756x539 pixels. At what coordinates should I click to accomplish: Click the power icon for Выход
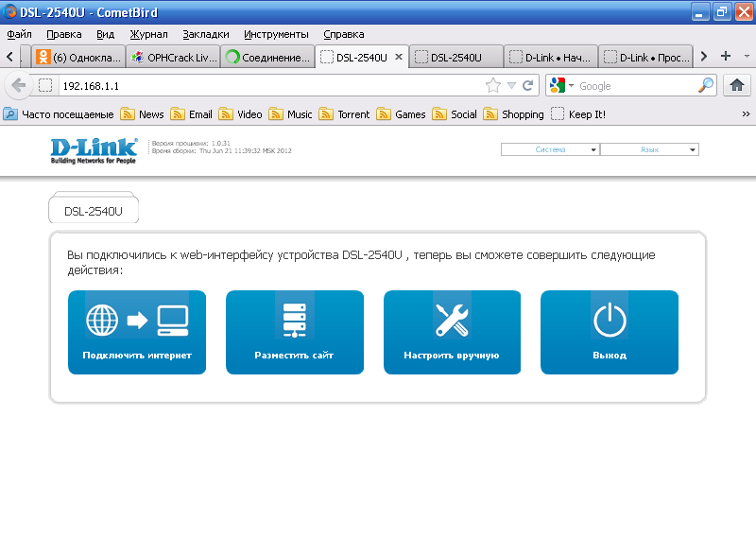pos(610,321)
